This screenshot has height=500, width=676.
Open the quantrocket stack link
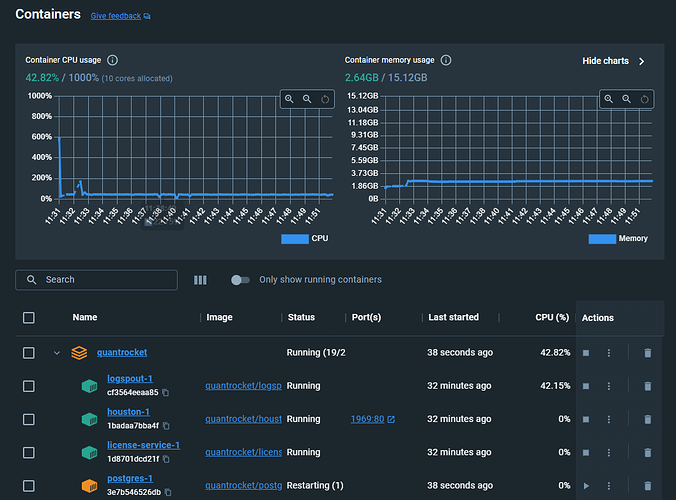[122, 353]
